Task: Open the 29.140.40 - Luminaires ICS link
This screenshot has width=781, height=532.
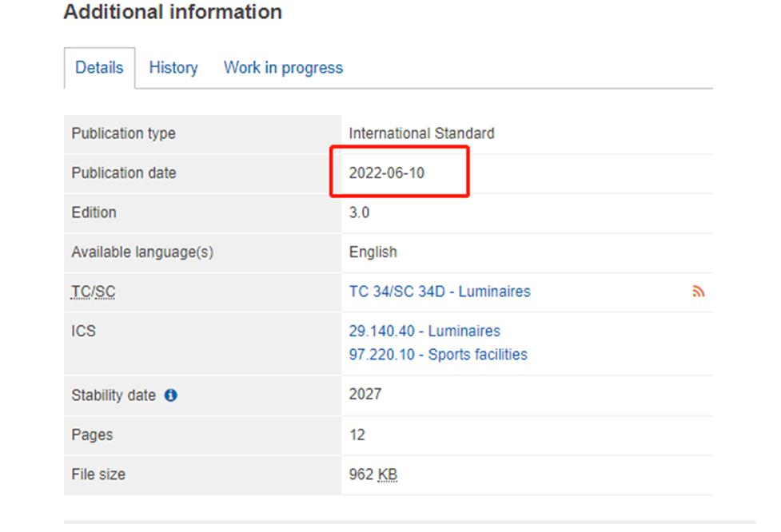Action: [424, 331]
